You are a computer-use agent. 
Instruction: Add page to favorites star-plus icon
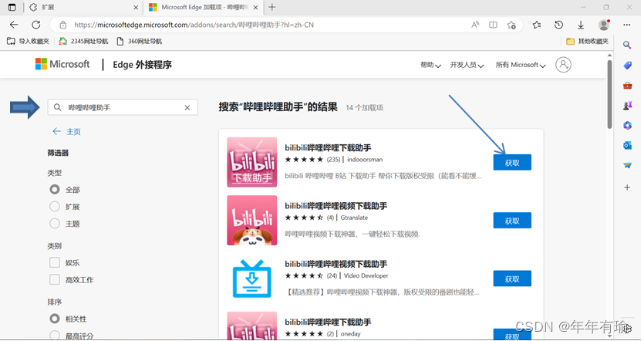pyautogui.click(x=511, y=25)
